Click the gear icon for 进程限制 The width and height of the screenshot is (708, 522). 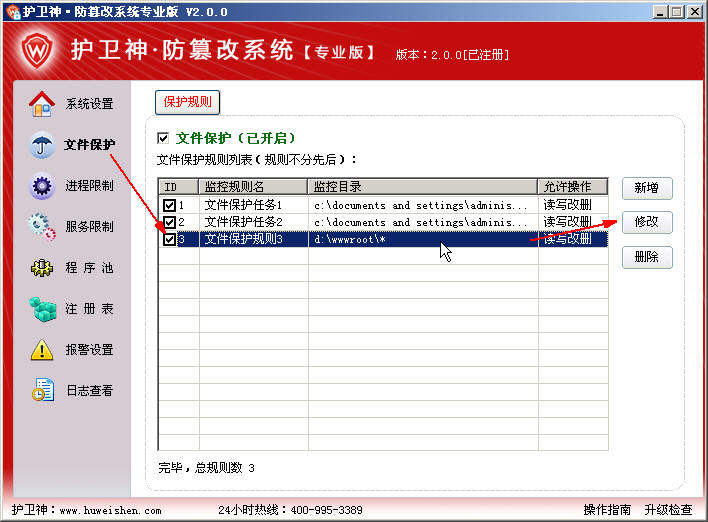pos(42,186)
